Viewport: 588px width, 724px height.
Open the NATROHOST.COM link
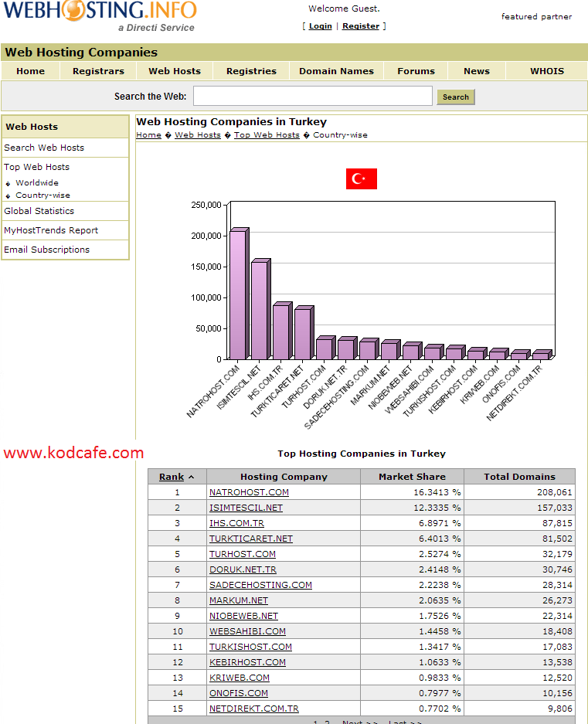point(249,492)
